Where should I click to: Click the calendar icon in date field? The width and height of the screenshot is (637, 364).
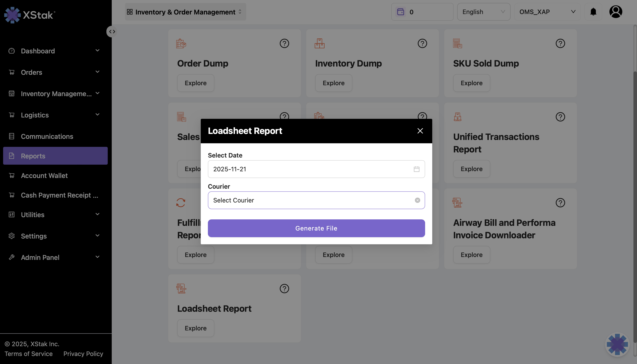click(416, 169)
